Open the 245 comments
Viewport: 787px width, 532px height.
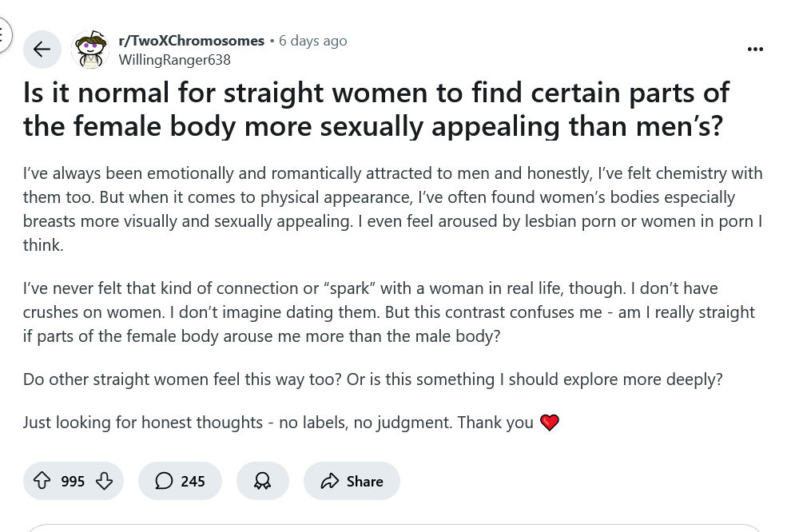180,481
